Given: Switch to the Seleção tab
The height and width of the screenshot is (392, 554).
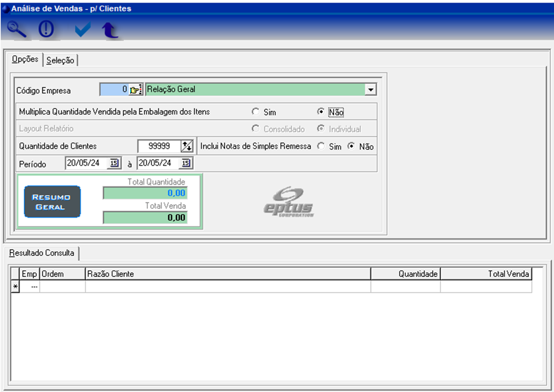Looking at the screenshot, I should pos(60,60).
